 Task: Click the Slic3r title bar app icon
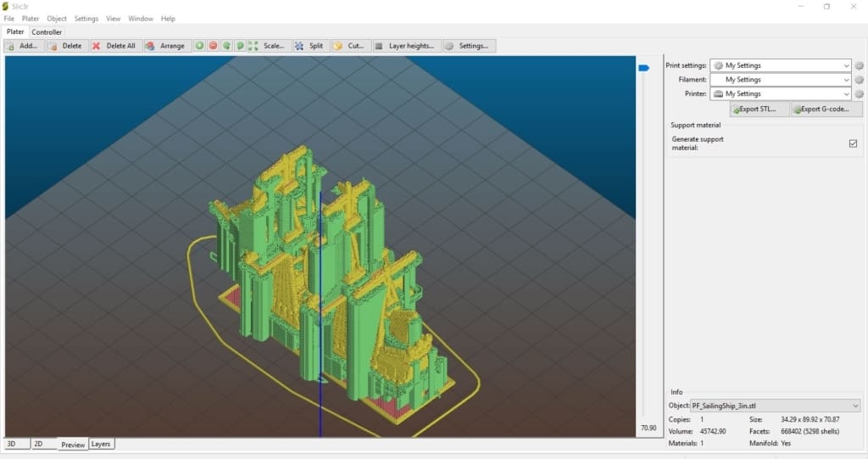click(6, 6)
